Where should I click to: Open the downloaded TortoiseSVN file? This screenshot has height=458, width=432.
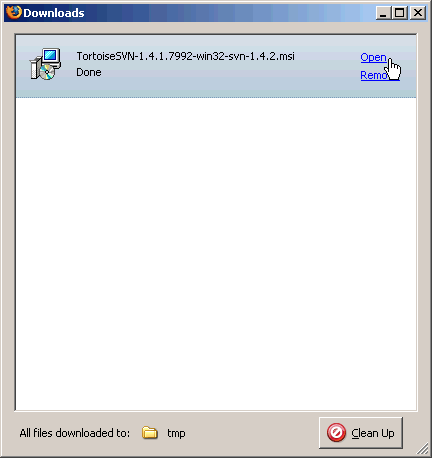(373, 57)
